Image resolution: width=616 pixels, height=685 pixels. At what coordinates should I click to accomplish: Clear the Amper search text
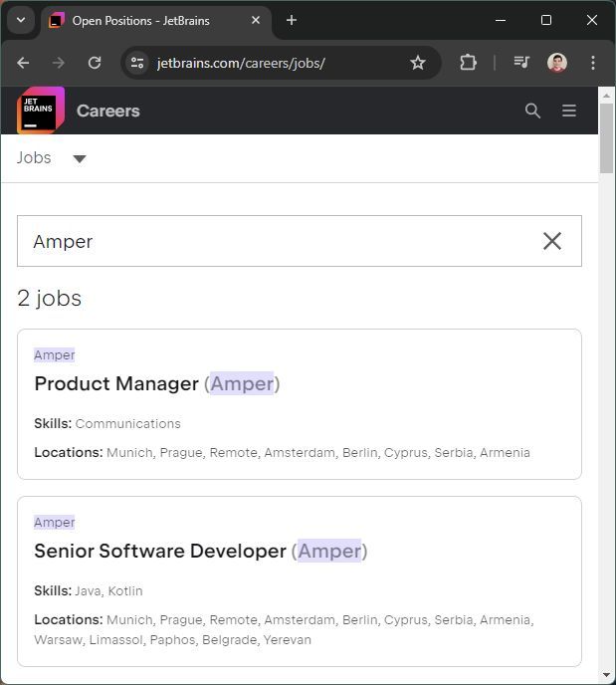[552, 241]
